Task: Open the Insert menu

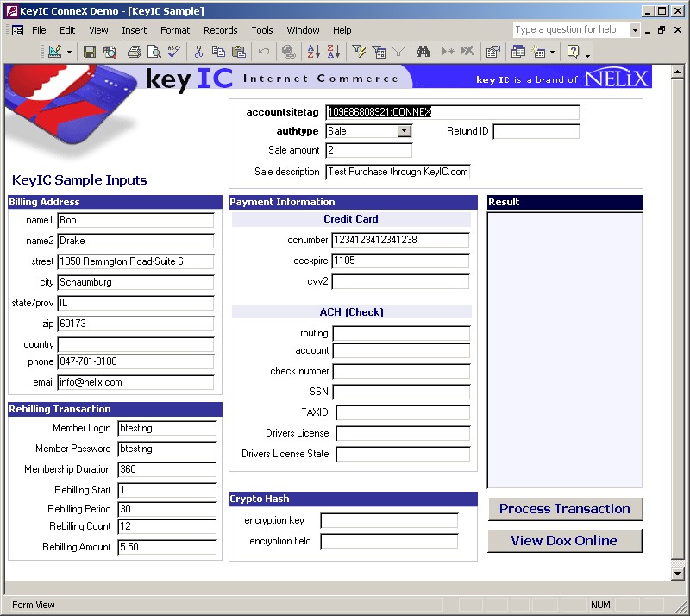Action: click(x=135, y=30)
